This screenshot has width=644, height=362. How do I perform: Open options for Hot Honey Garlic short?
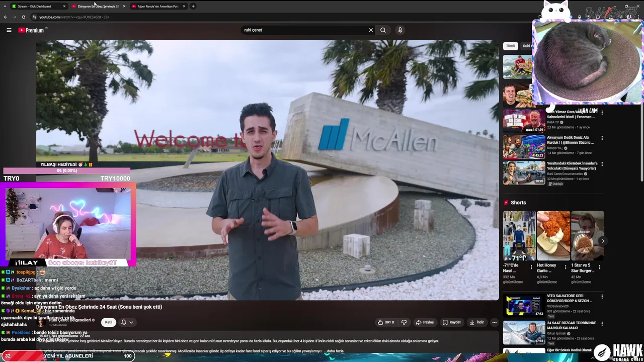point(565,267)
